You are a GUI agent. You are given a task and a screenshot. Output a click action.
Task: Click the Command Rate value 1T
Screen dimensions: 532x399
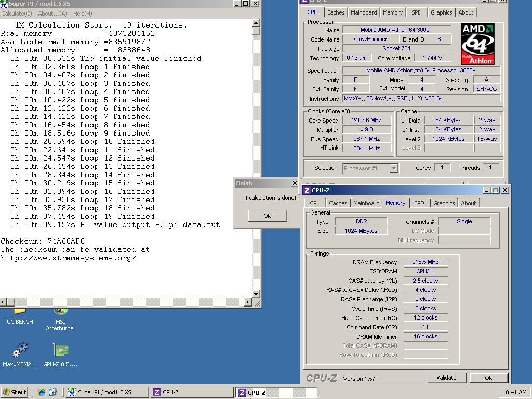tap(425, 327)
